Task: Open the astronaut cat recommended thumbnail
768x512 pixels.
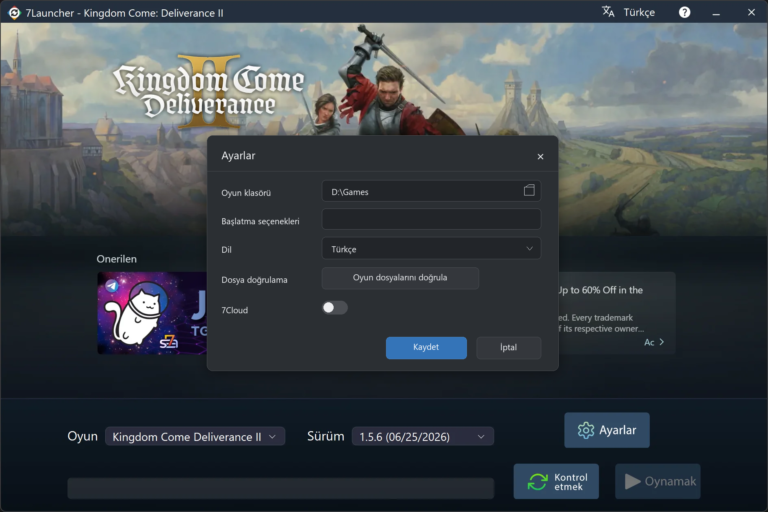Action: [152, 313]
